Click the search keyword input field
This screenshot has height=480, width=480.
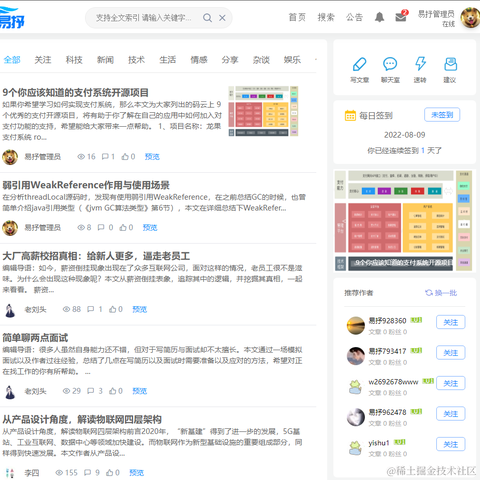point(144,18)
